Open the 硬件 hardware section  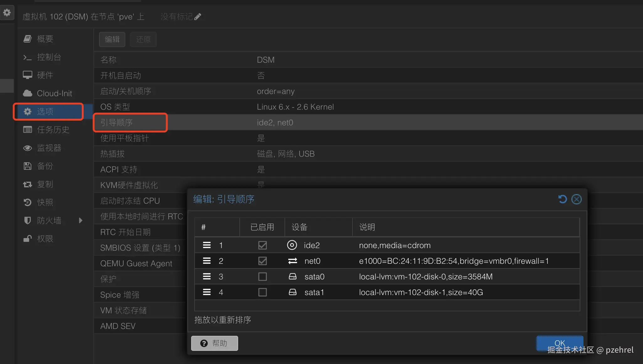pyautogui.click(x=45, y=75)
